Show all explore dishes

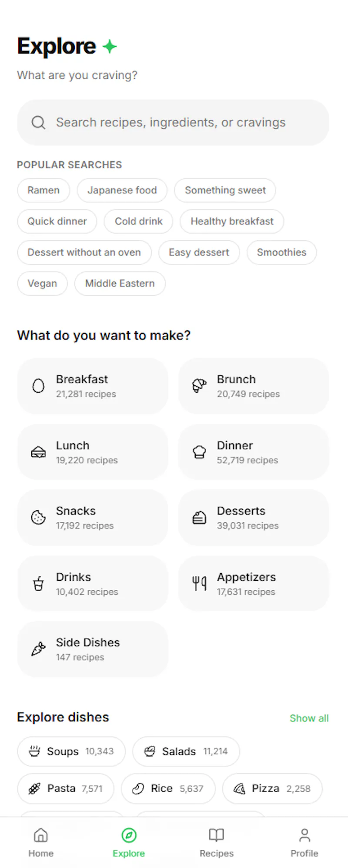309,718
